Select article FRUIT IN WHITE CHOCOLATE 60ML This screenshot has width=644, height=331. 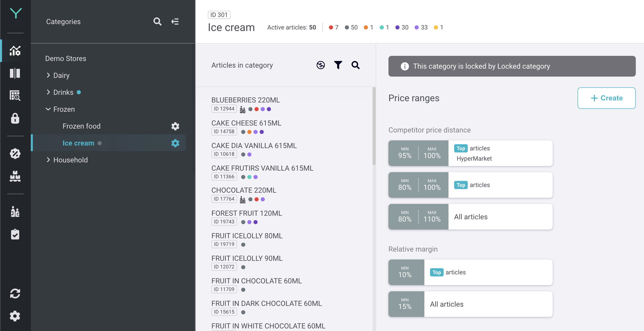point(268,326)
